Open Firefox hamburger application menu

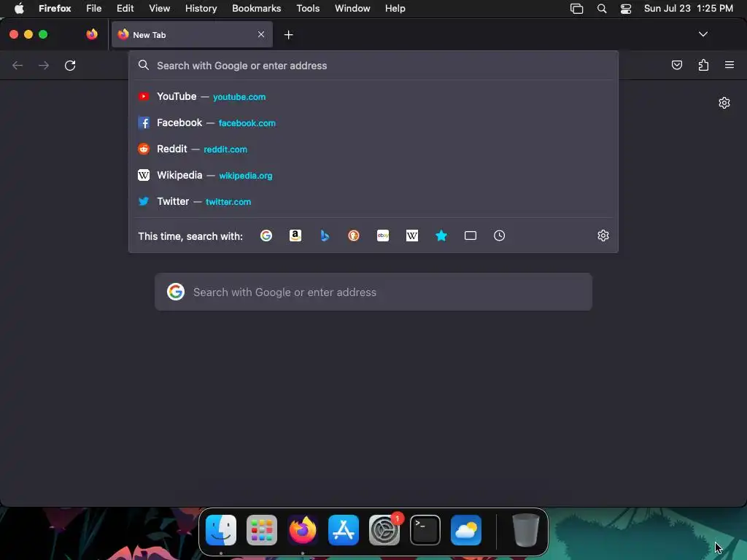pyautogui.click(x=729, y=65)
